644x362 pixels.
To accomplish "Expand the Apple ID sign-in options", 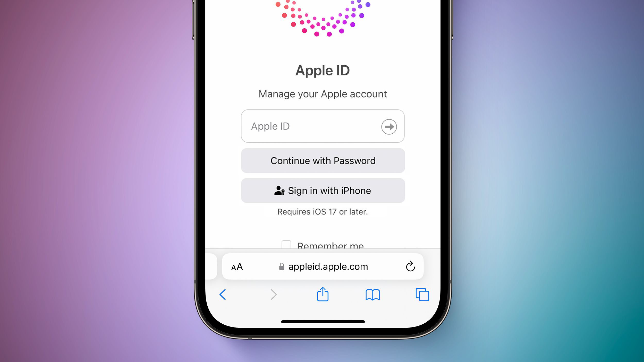I will tap(388, 127).
